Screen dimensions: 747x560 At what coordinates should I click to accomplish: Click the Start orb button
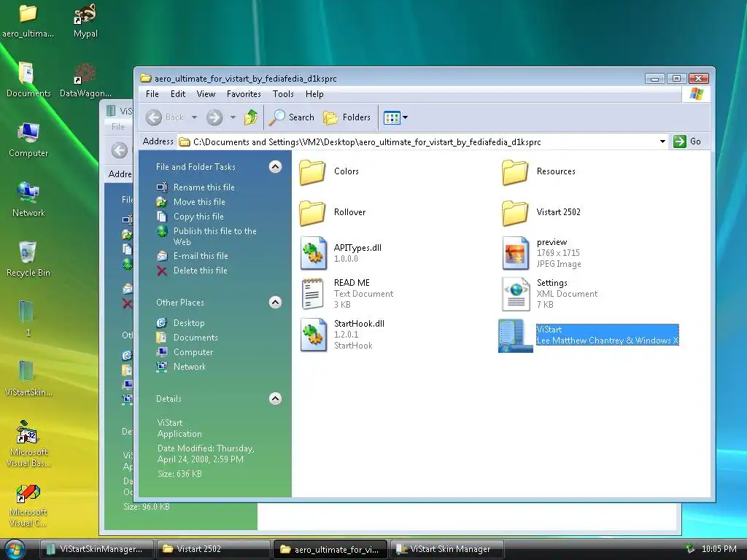[15, 550]
